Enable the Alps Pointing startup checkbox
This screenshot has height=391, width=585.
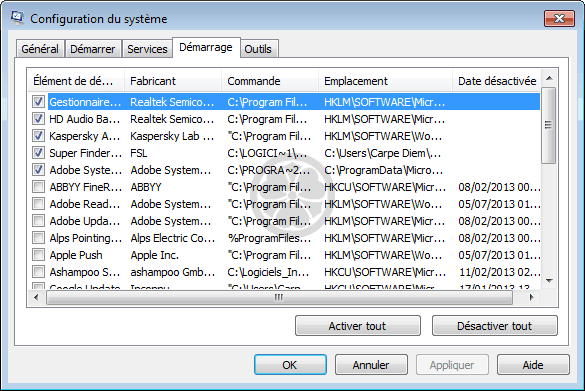coord(38,238)
